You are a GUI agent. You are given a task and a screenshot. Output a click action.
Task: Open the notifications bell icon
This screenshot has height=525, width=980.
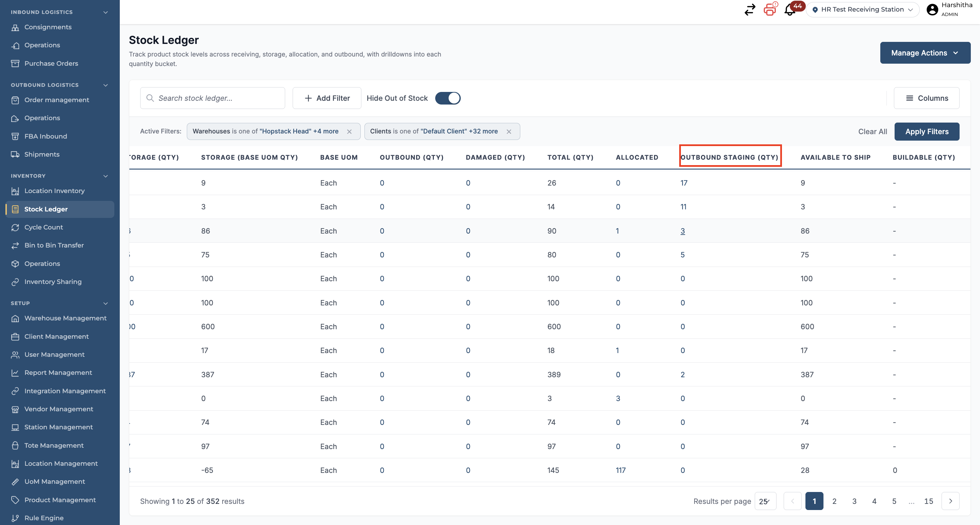(790, 10)
